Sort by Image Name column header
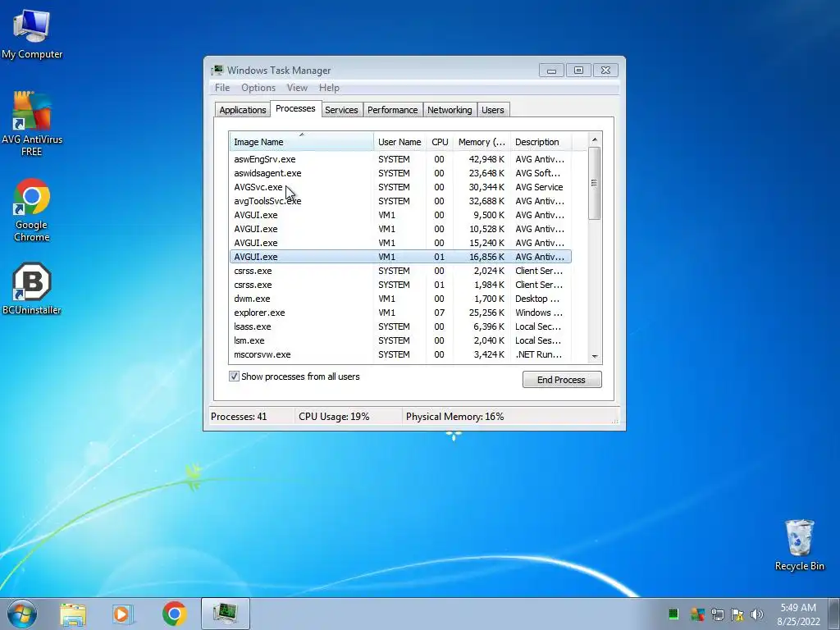Screen dimensions: 840x630 (x=302, y=141)
